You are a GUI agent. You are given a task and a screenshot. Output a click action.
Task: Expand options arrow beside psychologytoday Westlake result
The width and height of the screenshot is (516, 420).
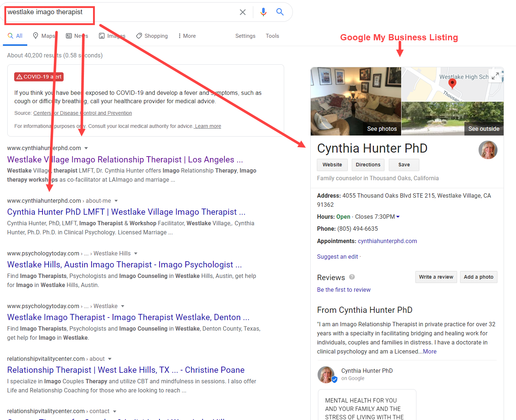(x=122, y=306)
